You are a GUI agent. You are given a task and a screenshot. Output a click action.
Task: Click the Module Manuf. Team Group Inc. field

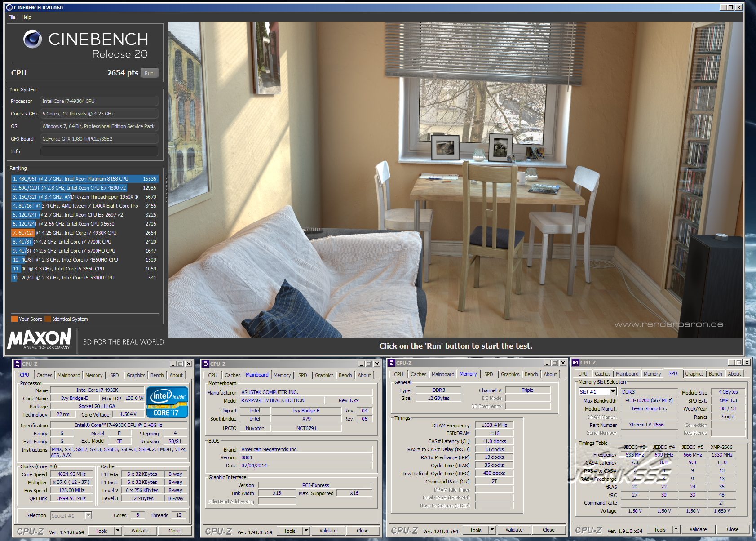click(649, 408)
